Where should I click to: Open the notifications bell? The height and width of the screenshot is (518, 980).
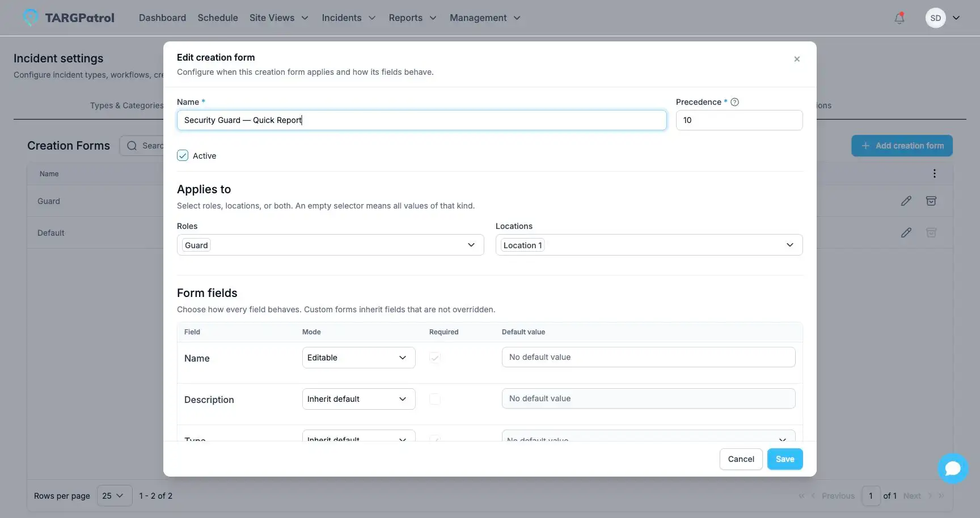pos(899,18)
